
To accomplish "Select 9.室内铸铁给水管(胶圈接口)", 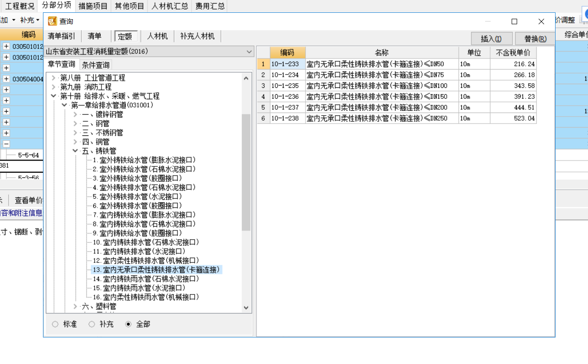I will point(137,233).
